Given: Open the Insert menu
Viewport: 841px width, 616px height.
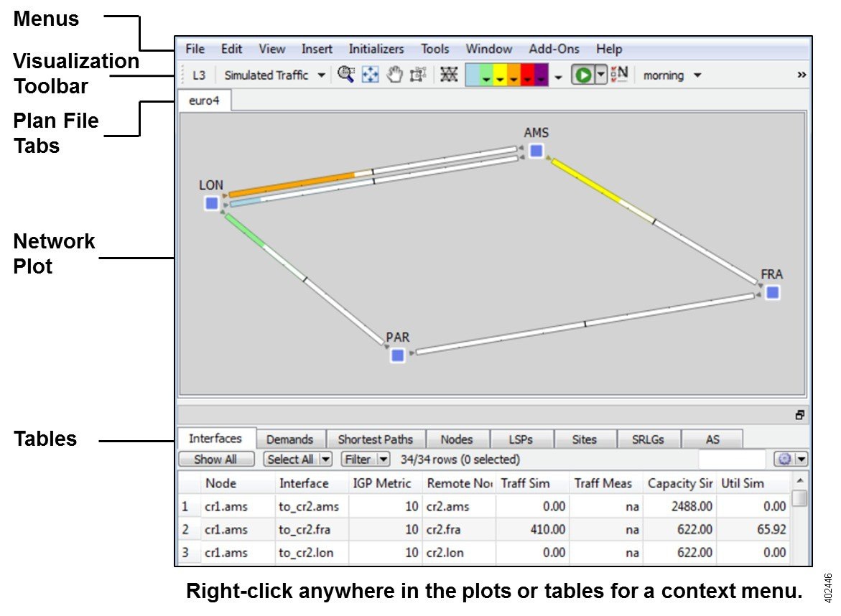Looking at the screenshot, I should (x=317, y=49).
